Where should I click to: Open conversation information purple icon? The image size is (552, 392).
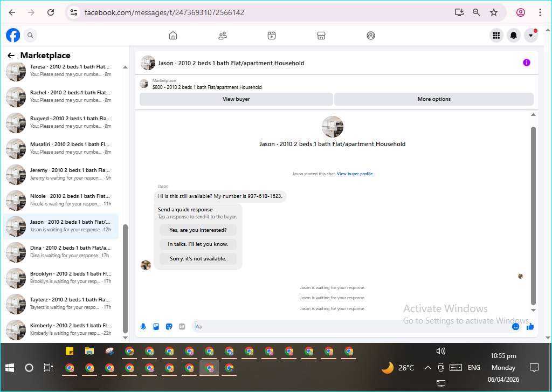point(527,63)
